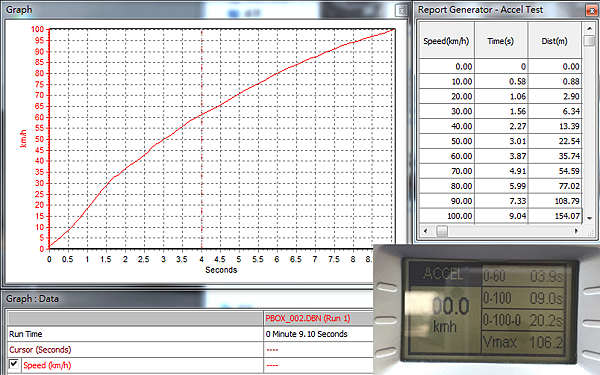600x375 pixels.
Task: Select the 13.39 distance cell
Action: point(555,126)
